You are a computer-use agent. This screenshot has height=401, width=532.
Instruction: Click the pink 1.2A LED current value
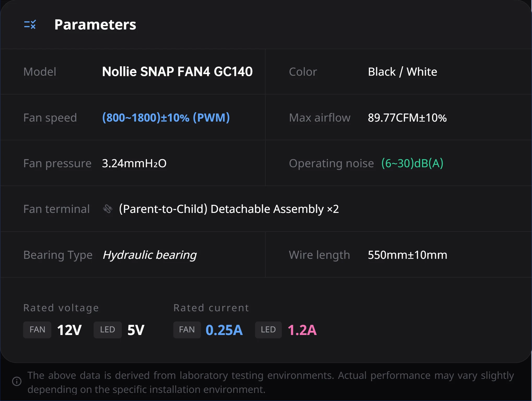pos(302,330)
